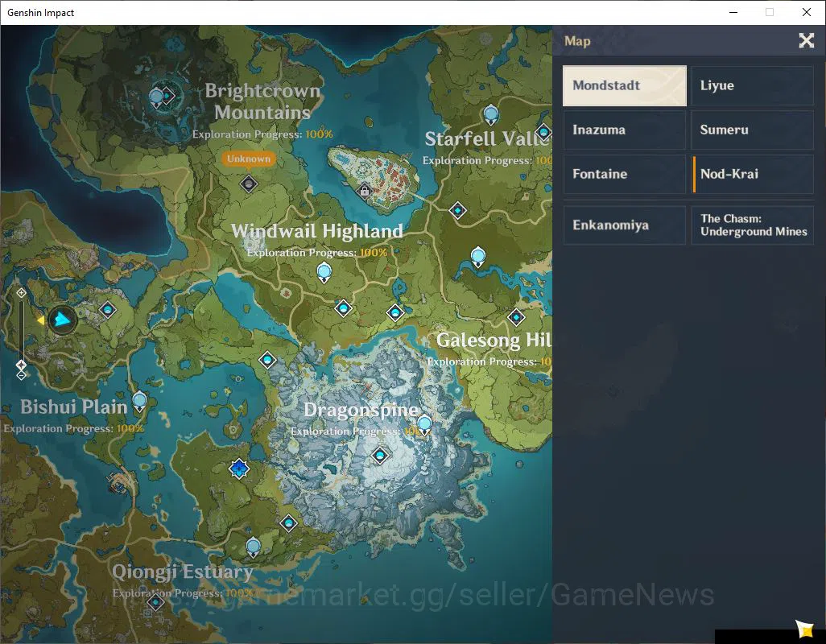This screenshot has height=644, width=826.
Task: Select the Statue of Seven above Starfell Valley label
Action: [x=491, y=115]
